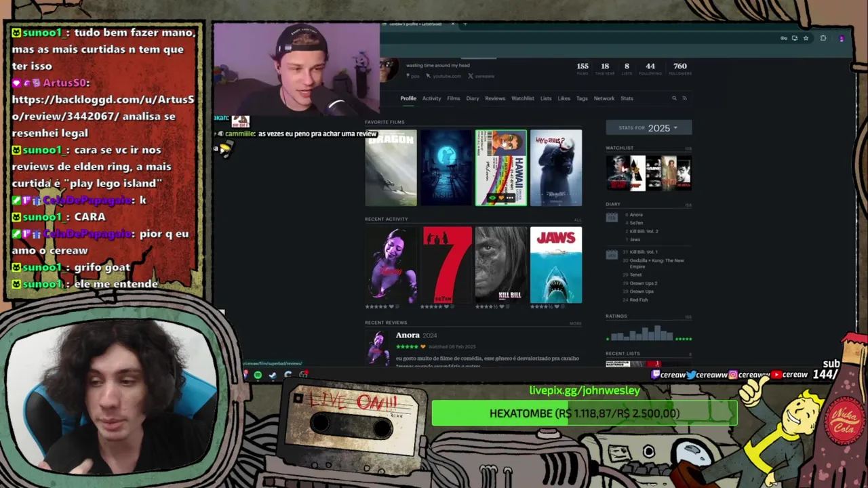View the 18 this year count

click(605, 68)
